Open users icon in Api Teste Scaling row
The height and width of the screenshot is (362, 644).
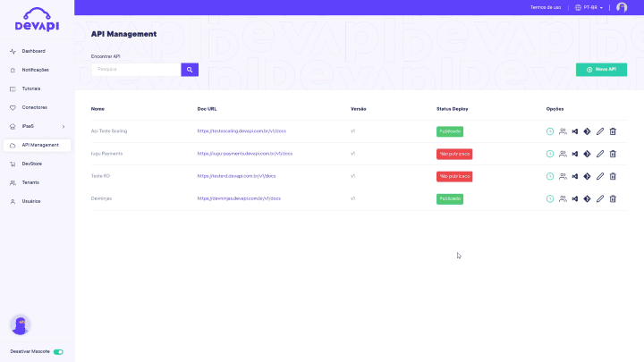pyautogui.click(x=563, y=131)
